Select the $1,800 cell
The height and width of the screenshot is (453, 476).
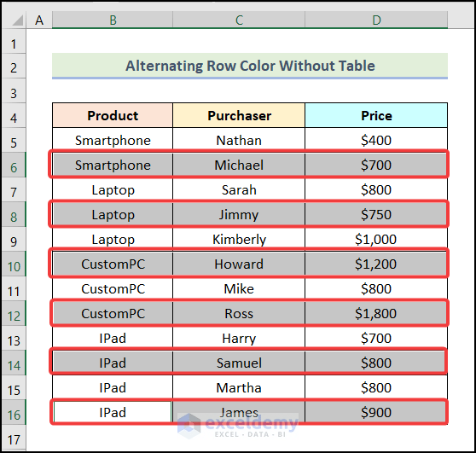(376, 313)
